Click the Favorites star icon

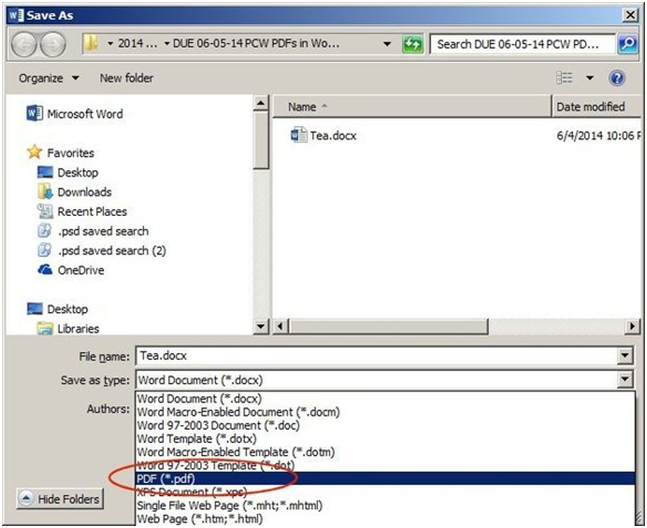click(35, 152)
